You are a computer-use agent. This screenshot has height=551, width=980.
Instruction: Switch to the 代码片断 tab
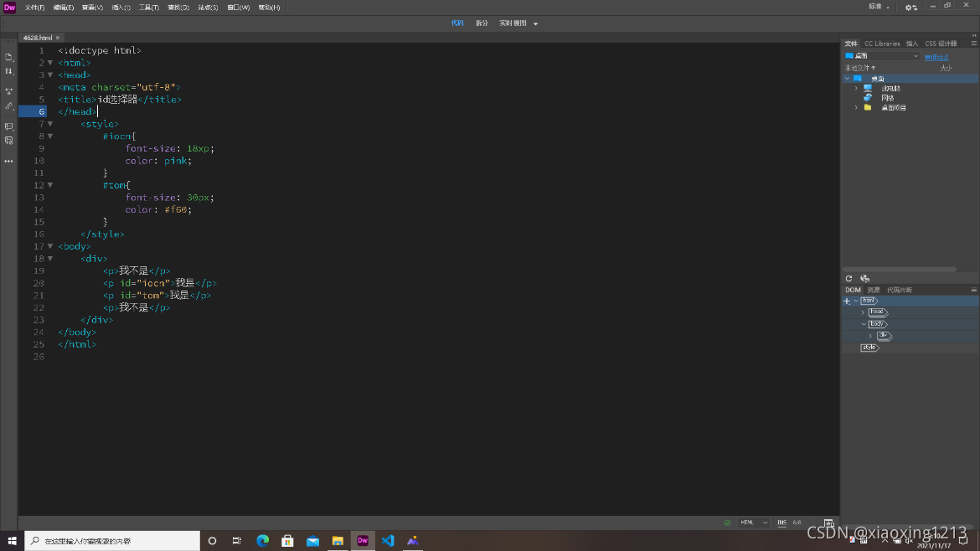pyautogui.click(x=900, y=290)
